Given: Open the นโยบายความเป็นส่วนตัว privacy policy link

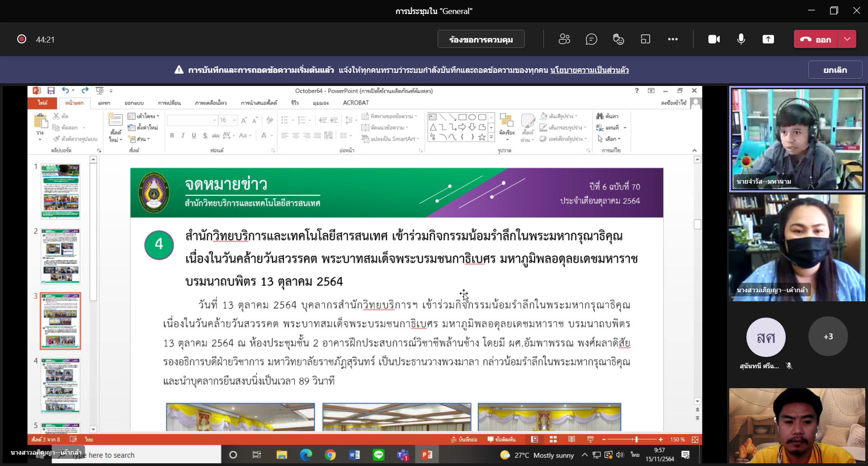Looking at the screenshot, I should (590, 70).
